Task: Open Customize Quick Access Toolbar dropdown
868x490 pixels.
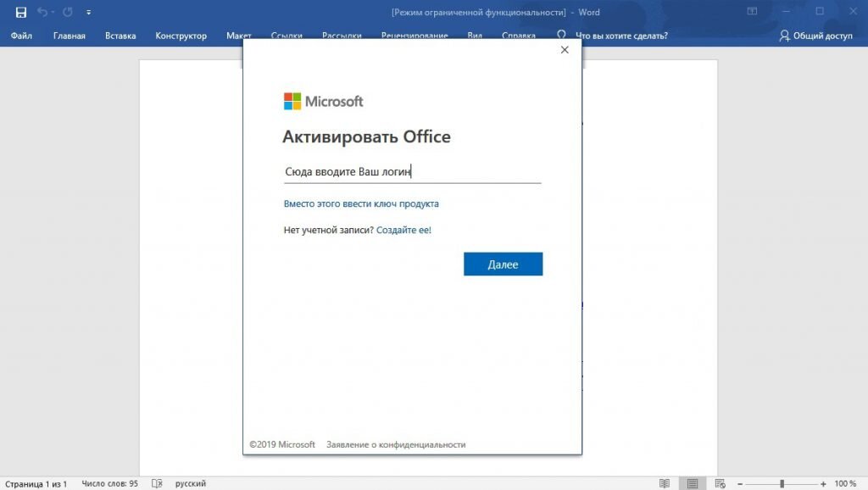Action: pos(88,12)
